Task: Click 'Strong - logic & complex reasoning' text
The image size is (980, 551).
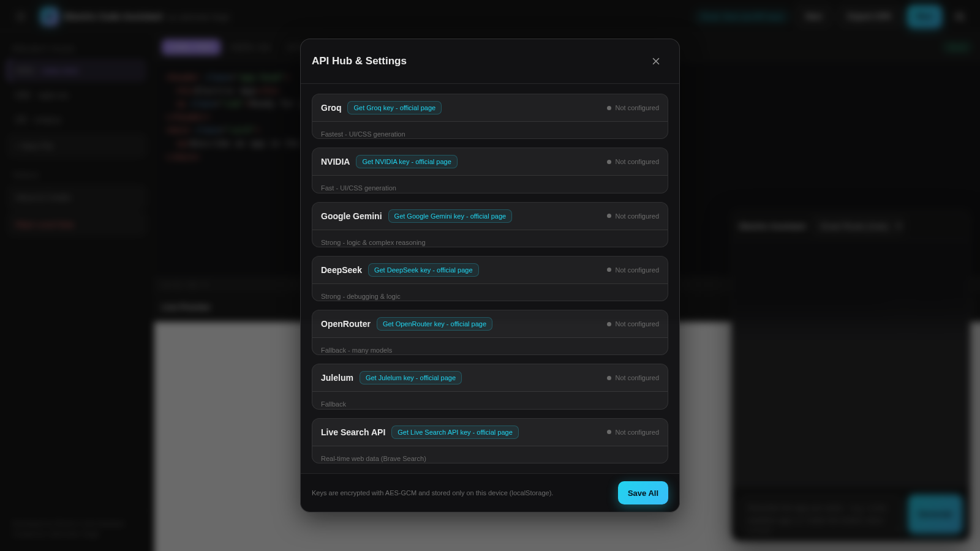Action: point(373,242)
